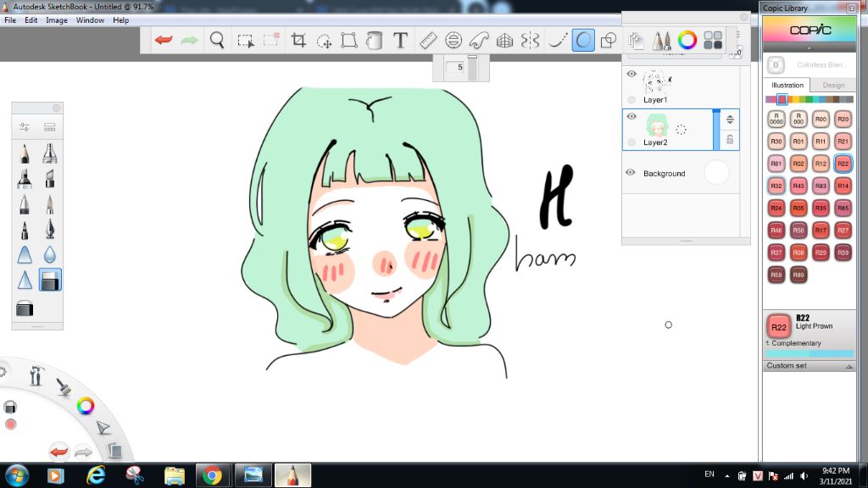Hide Layer1 using its eye icon

pyautogui.click(x=632, y=75)
